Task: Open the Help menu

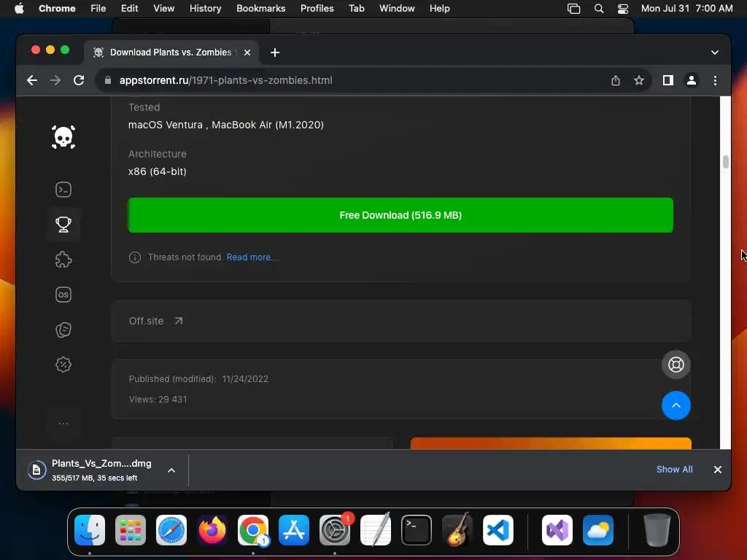Action: click(439, 9)
